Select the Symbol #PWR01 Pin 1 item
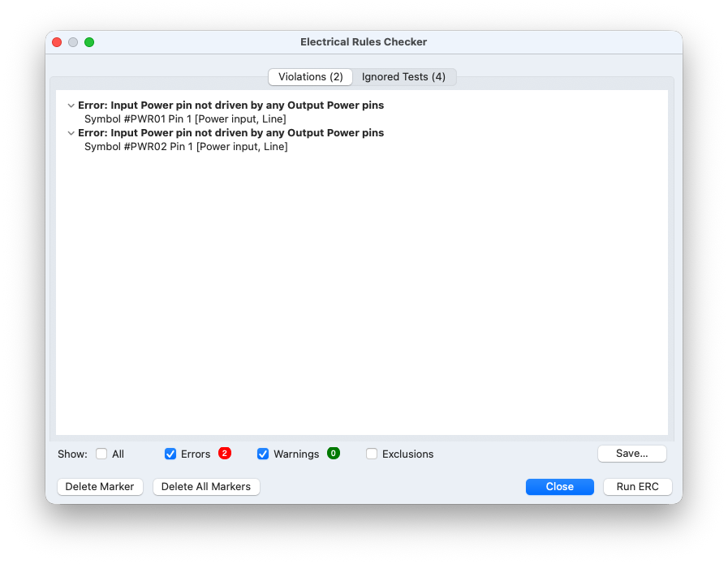The width and height of the screenshot is (728, 564). click(185, 119)
